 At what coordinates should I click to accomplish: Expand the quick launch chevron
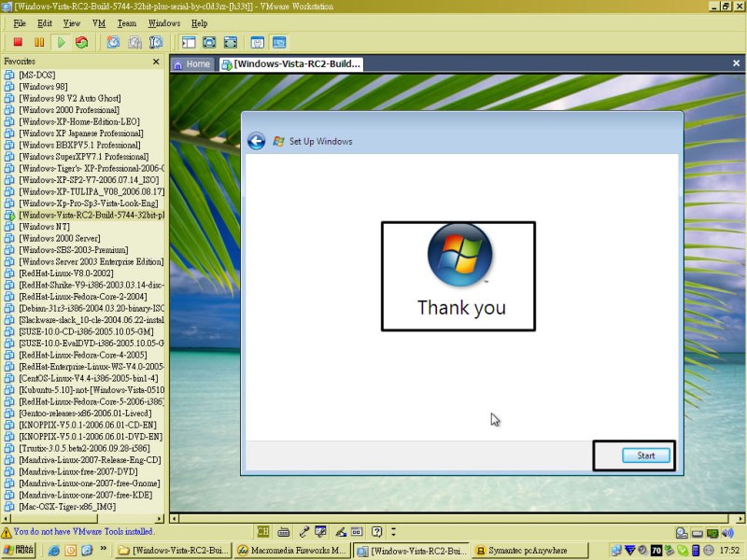point(103,549)
